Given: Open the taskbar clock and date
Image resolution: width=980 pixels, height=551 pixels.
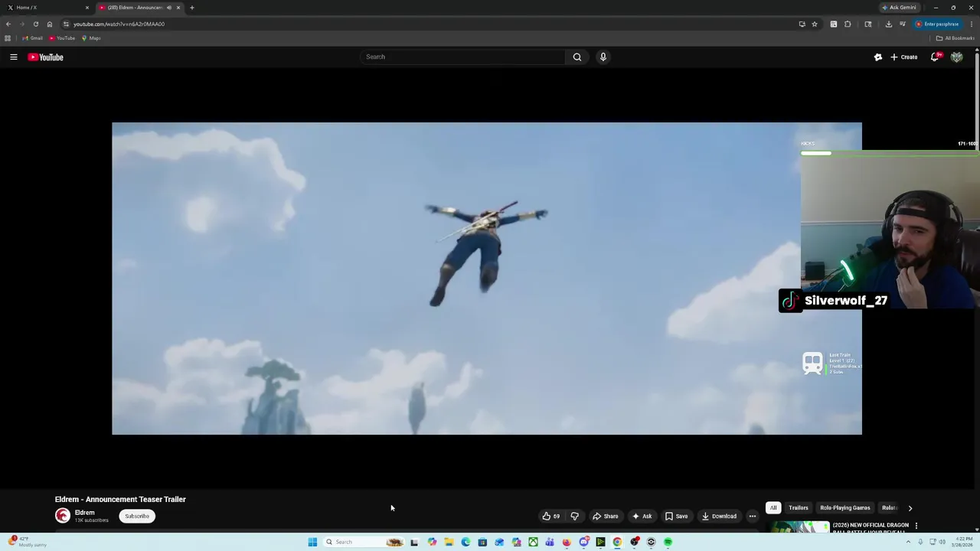Looking at the screenshot, I should pyautogui.click(x=962, y=542).
